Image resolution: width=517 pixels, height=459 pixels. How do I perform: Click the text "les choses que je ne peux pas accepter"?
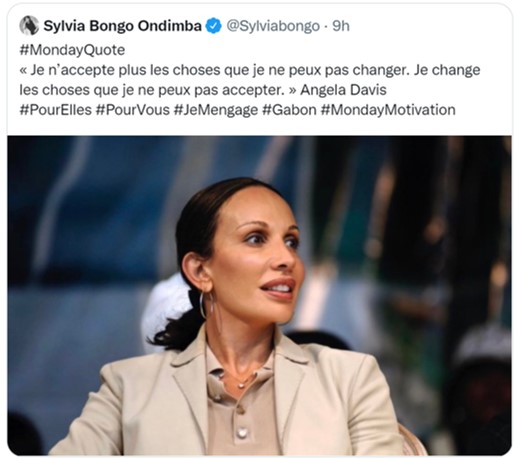pyautogui.click(x=152, y=90)
